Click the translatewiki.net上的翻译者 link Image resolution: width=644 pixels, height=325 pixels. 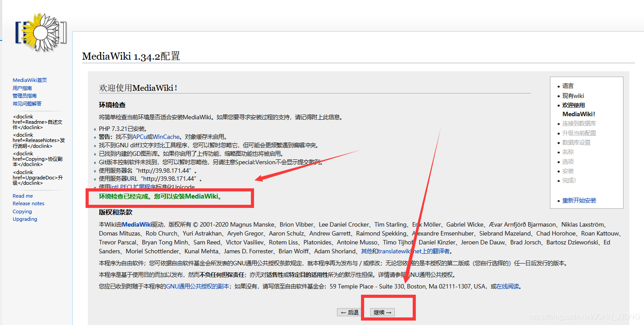point(414,252)
